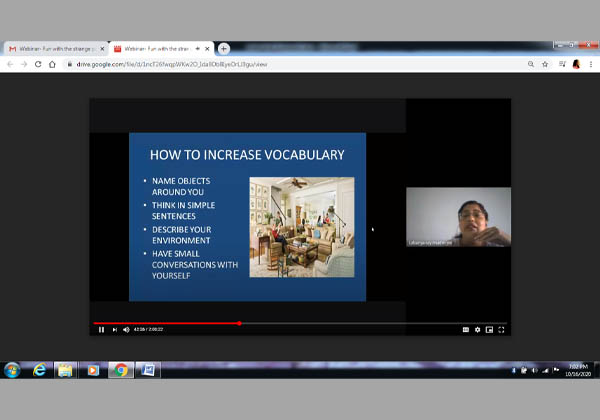The width and height of the screenshot is (600, 420).
Task: Skip to next video with the Next button
Action: point(114,329)
